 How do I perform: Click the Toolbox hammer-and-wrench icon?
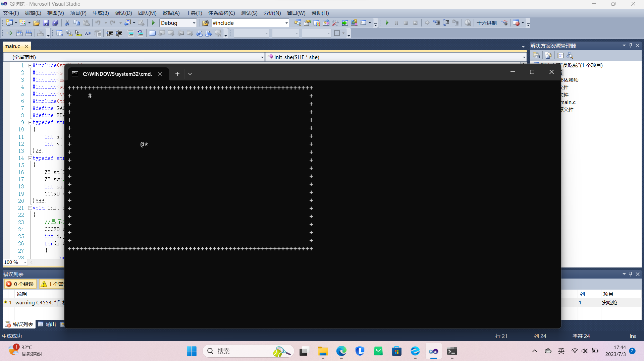(x=335, y=23)
